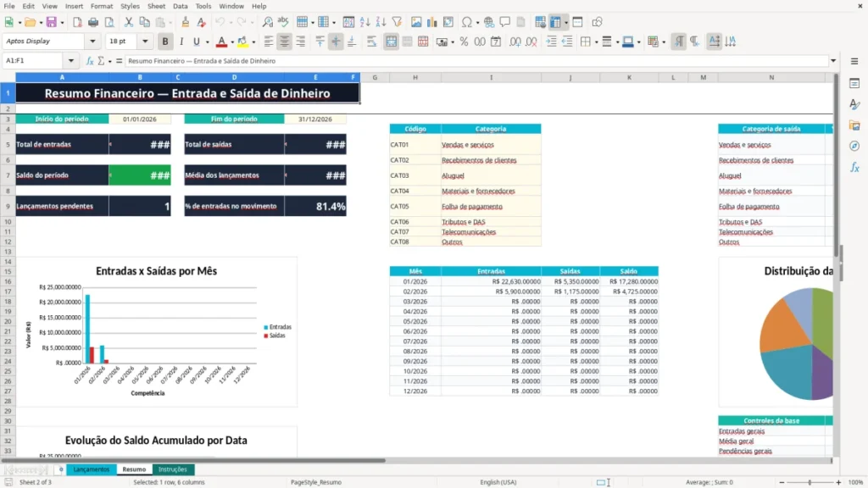Open Print Preview

click(x=109, y=22)
